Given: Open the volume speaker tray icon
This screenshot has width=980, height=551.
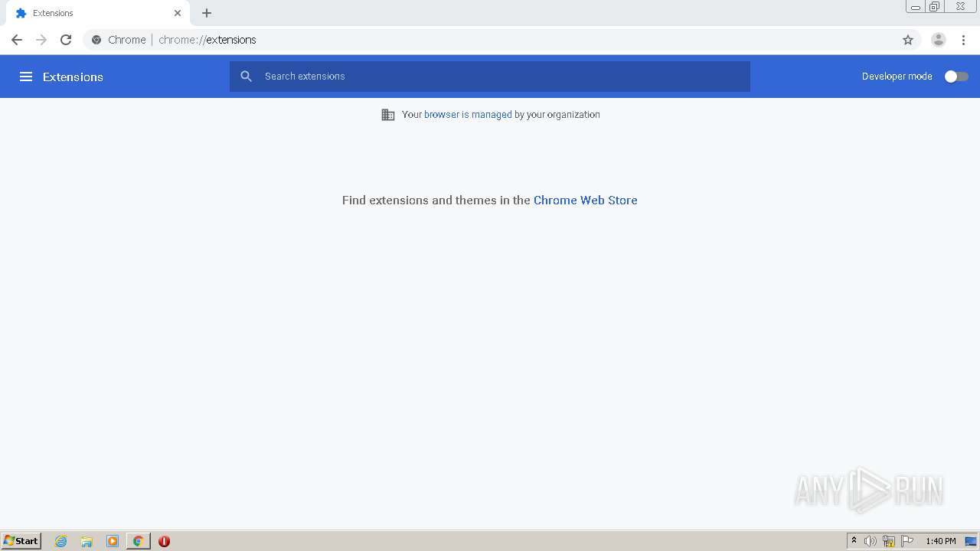Looking at the screenshot, I should pos(871,541).
